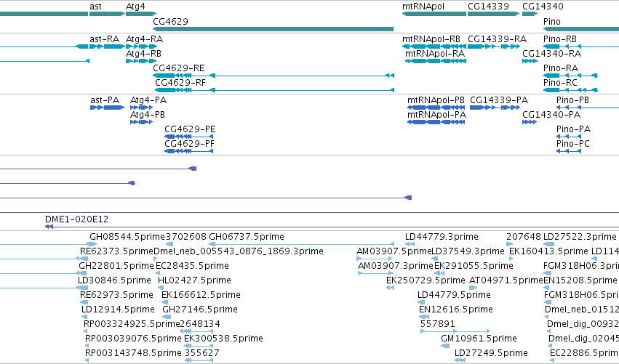Click the RP003324925.5prime label
Screen dimensions: 619x364
tap(132, 324)
